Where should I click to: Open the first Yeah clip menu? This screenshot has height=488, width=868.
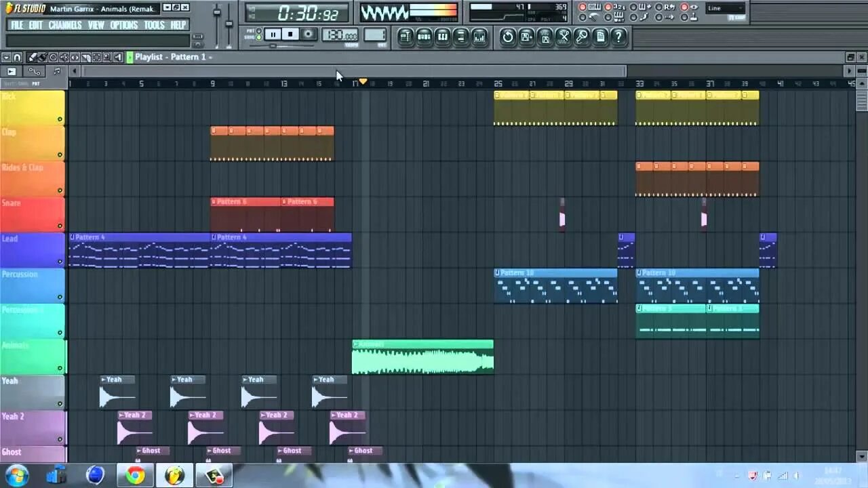[104, 380]
